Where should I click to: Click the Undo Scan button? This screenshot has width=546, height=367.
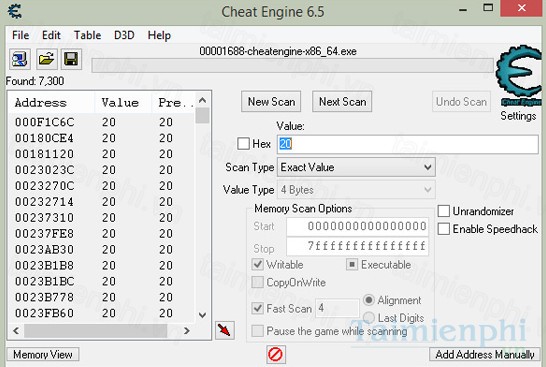(x=461, y=102)
